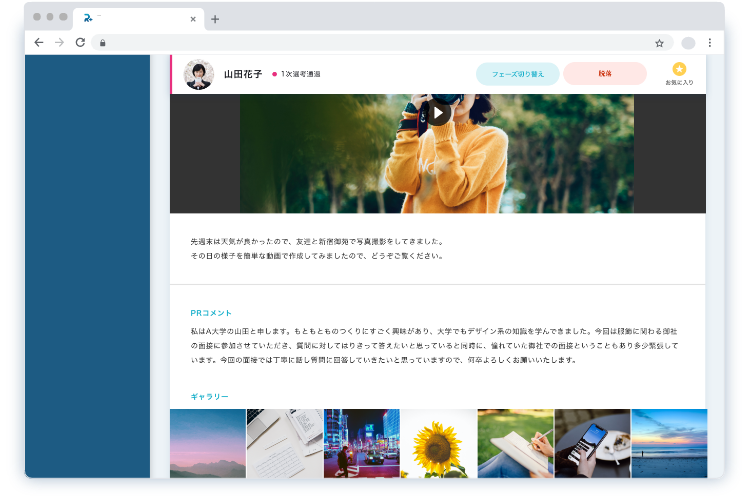Play the profile video
Viewport: 749px width, 503px height.
437,113
